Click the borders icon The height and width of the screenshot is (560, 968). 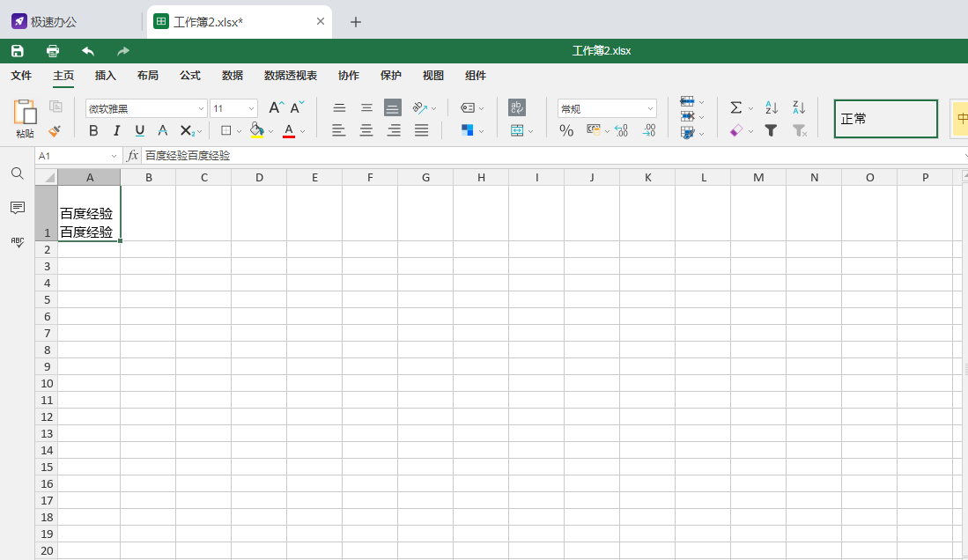pyautogui.click(x=226, y=131)
